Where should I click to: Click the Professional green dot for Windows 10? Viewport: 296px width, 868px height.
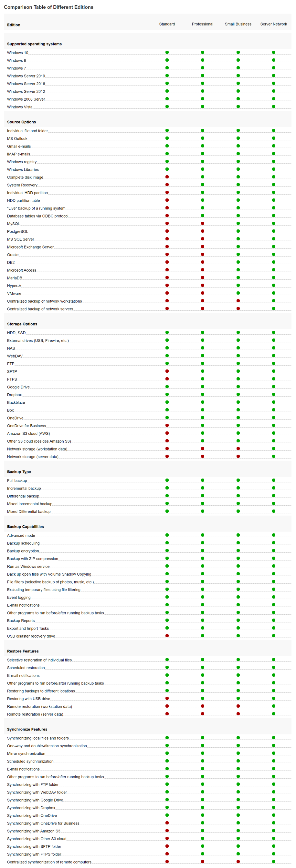203,52
